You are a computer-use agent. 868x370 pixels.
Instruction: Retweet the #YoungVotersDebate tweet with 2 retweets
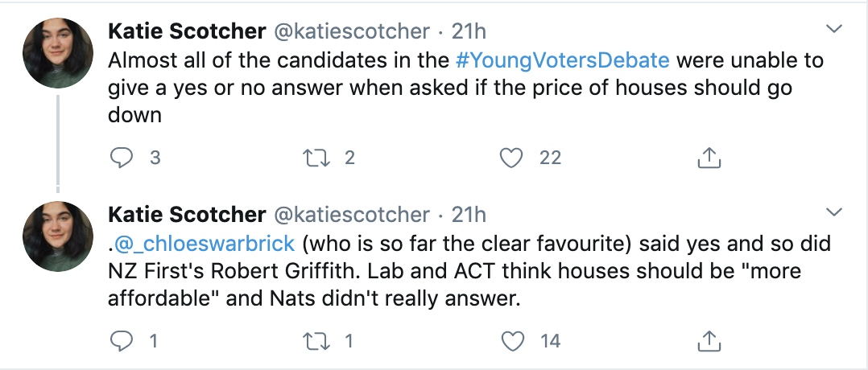pyautogui.click(x=316, y=158)
